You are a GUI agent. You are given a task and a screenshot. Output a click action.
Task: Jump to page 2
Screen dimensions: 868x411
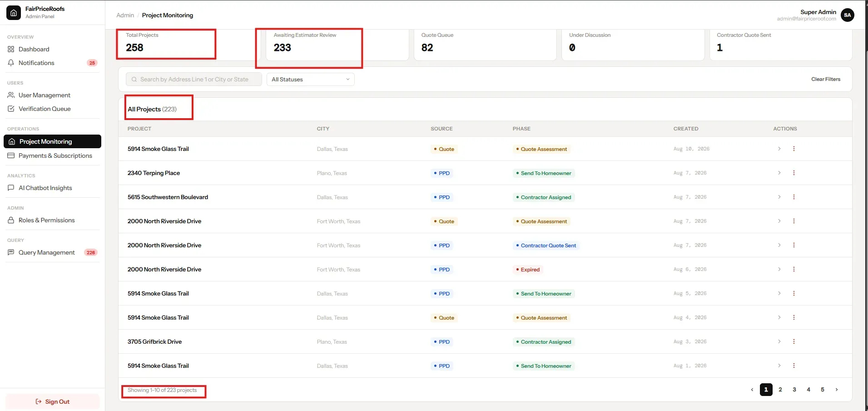pyautogui.click(x=780, y=390)
